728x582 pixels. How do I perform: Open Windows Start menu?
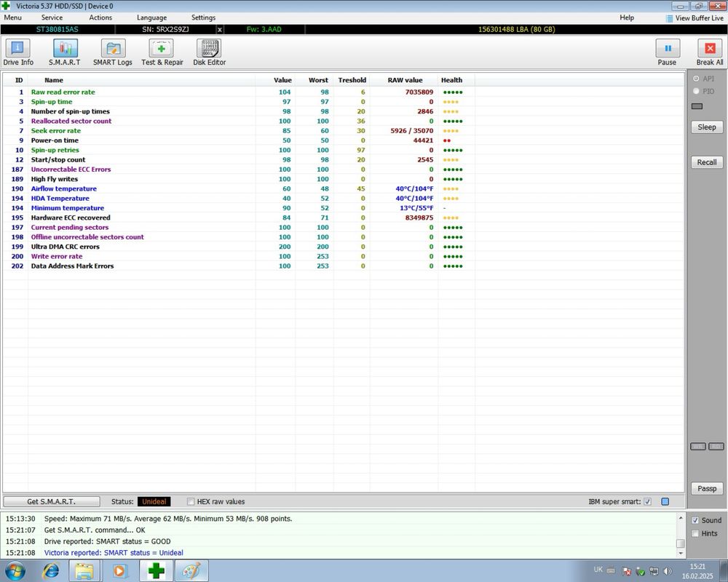click(15, 570)
